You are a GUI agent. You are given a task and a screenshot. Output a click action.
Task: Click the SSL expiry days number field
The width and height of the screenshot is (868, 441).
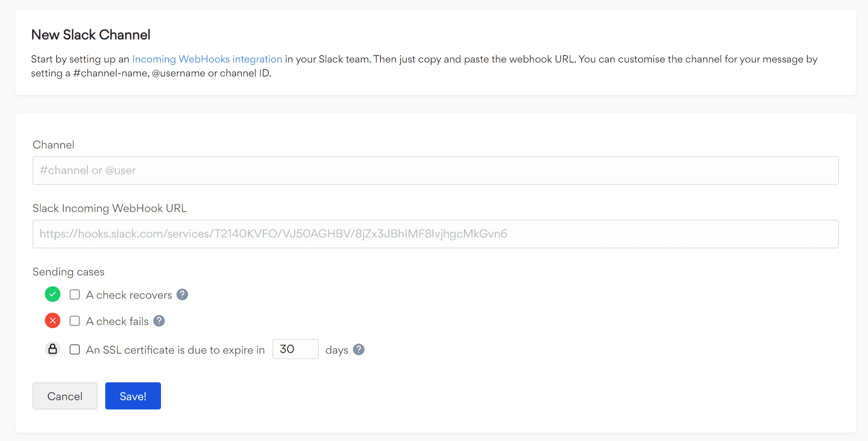coord(295,349)
